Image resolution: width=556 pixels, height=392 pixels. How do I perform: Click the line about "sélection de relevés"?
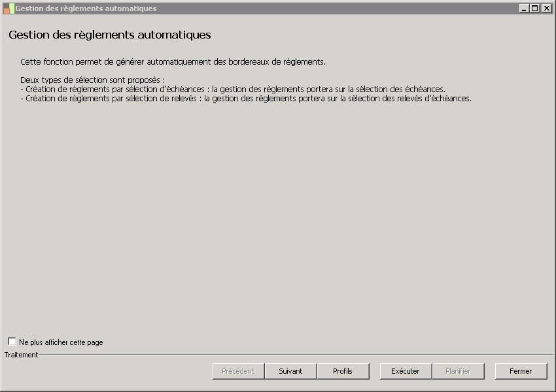[246, 99]
